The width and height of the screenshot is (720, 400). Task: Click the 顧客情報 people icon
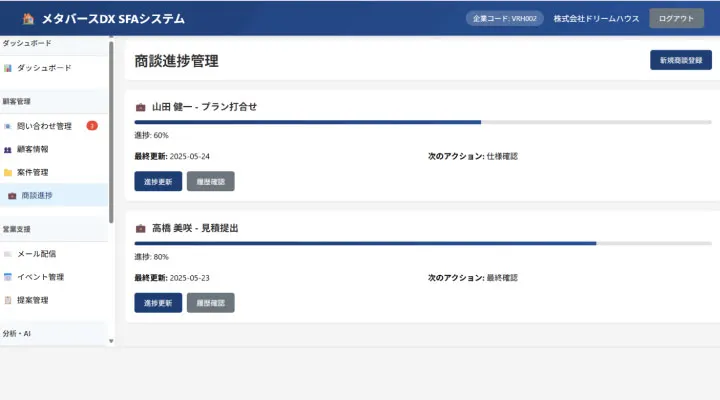pos(8,149)
